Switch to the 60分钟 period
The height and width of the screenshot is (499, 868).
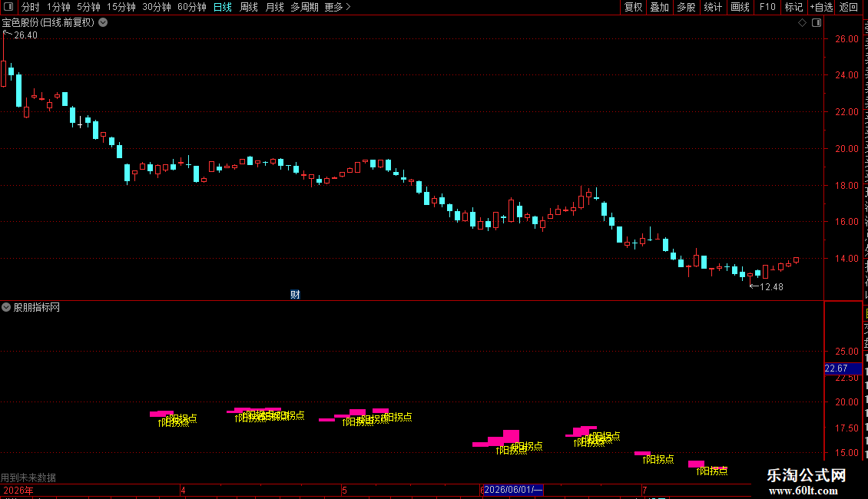[192, 7]
